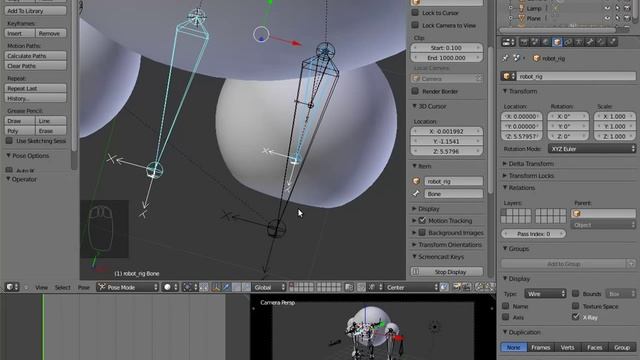Click Insert keyframe button

(x=20, y=33)
